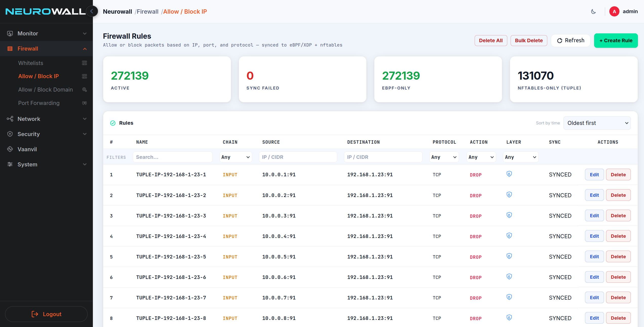
Task: Click source cell 10.0.0.3:91
Action: 279,216
